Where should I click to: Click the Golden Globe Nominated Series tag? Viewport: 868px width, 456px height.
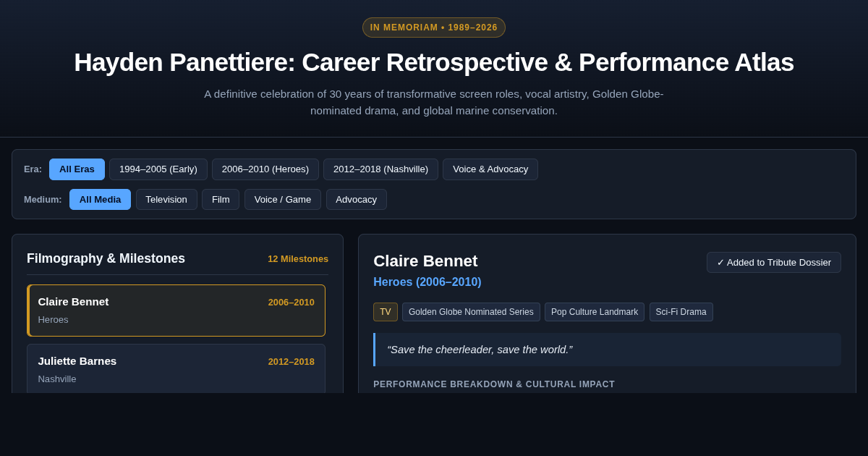471,312
